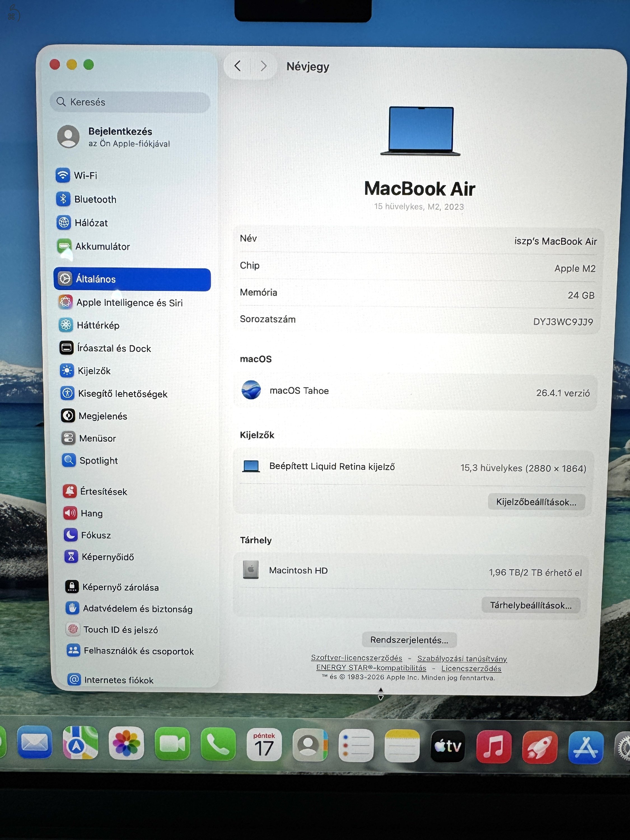Open Háttérkép settings
The image size is (630, 840).
[98, 325]
